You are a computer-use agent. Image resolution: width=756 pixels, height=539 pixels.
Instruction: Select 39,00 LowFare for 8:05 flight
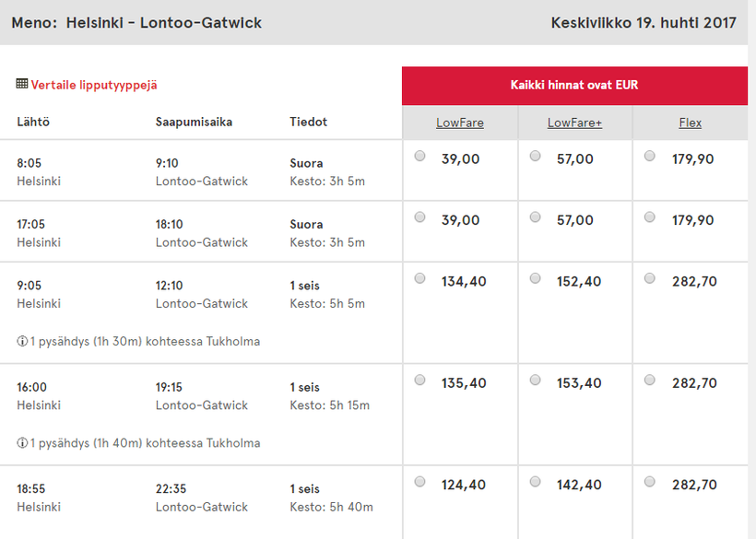click(420, 157)
